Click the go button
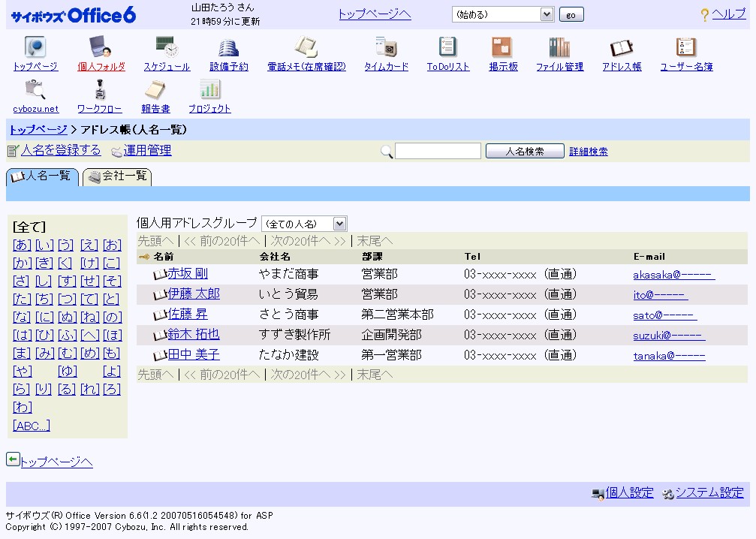Viewport: 756px width, 539px height. [x=571, y=14]
